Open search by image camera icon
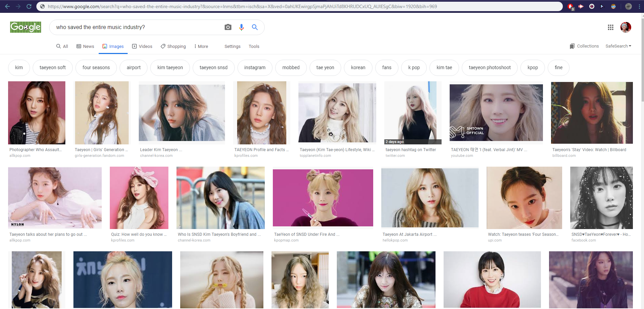The height and width of the screenshot is (309, 644). (228, 27)
